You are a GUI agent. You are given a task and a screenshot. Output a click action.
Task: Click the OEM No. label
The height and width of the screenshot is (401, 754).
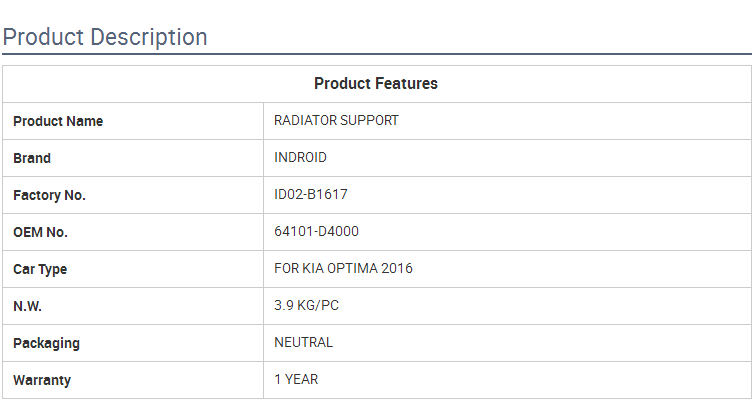tap(40, 232)
